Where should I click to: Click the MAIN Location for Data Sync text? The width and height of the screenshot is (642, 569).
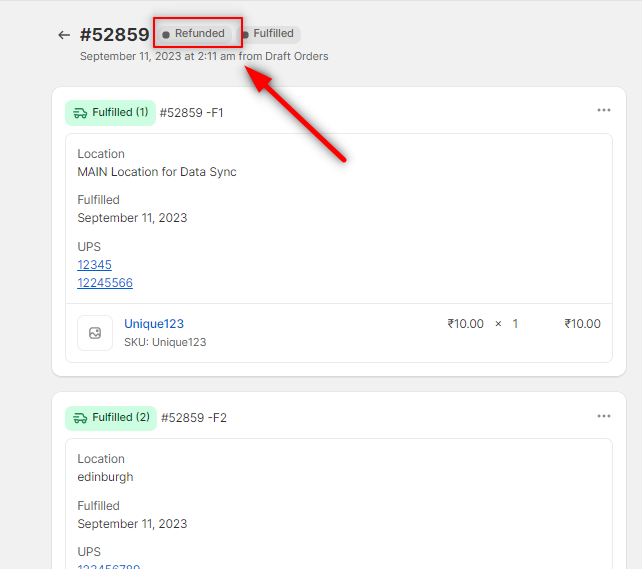157,172
